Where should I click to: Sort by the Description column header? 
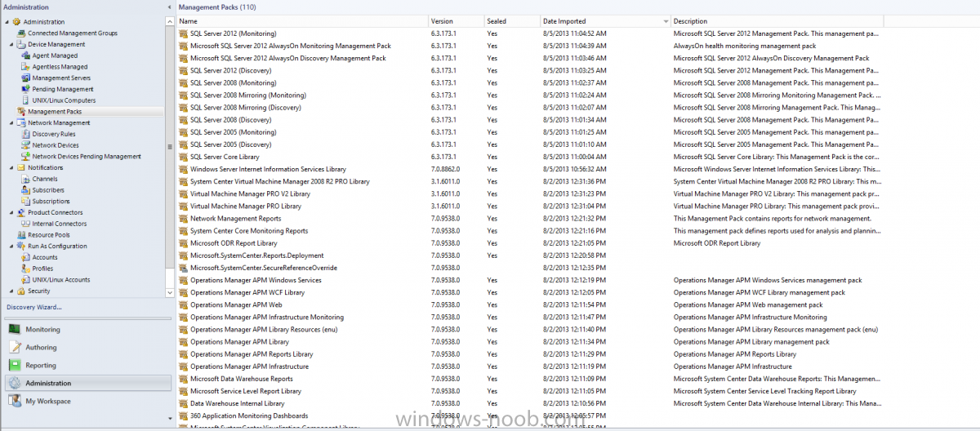777,21
